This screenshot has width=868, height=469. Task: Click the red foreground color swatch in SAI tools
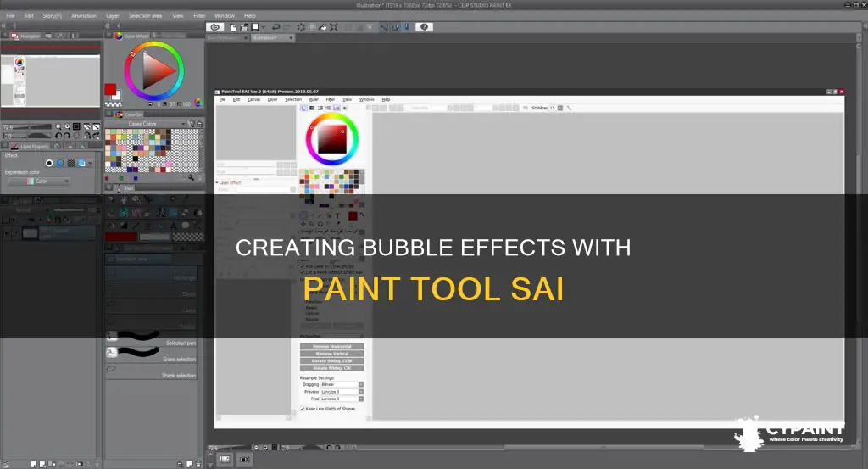click(353, 216)
